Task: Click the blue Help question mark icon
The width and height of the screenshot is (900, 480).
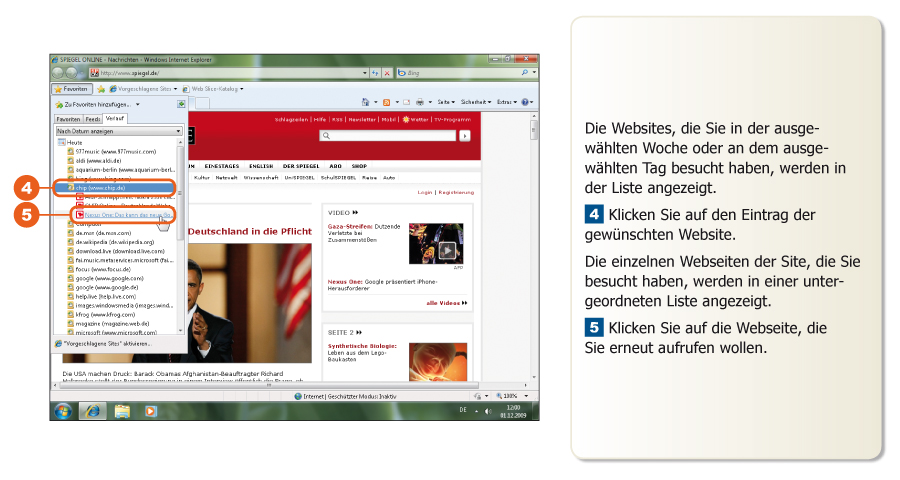Action: click(524, 102)
